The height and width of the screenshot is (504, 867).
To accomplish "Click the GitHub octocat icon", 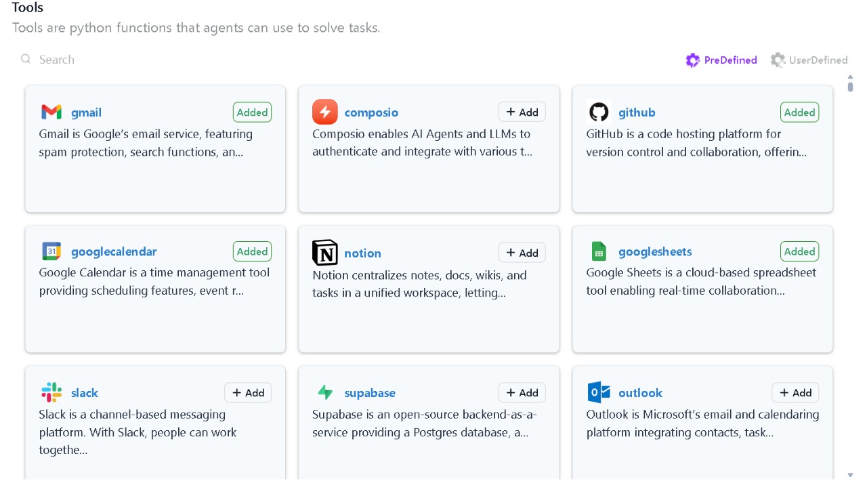I will point(599,112).
